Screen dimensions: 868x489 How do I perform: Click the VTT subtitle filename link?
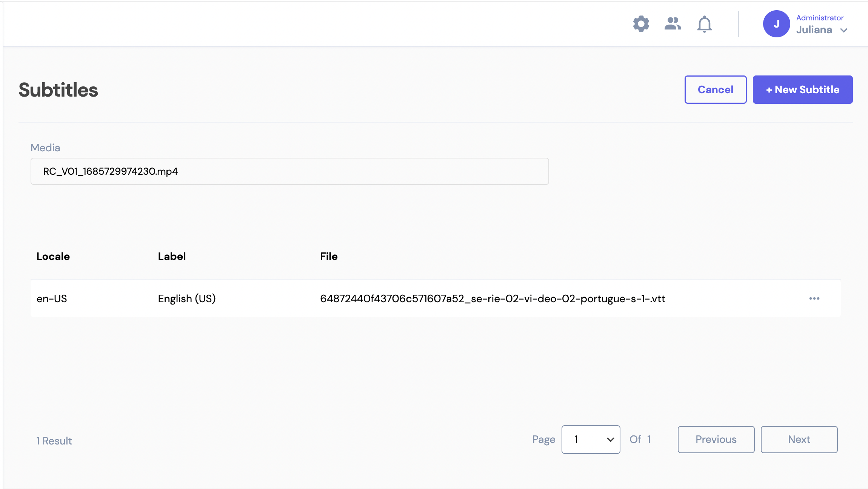[x=492, y=299]
